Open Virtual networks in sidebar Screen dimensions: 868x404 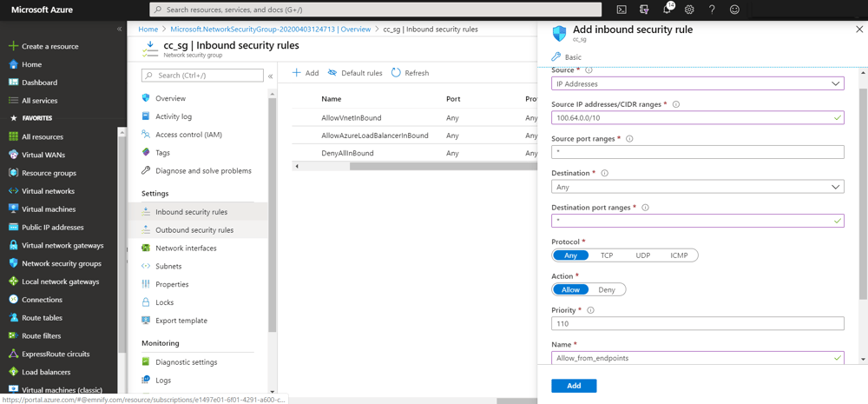pos(48,191)
